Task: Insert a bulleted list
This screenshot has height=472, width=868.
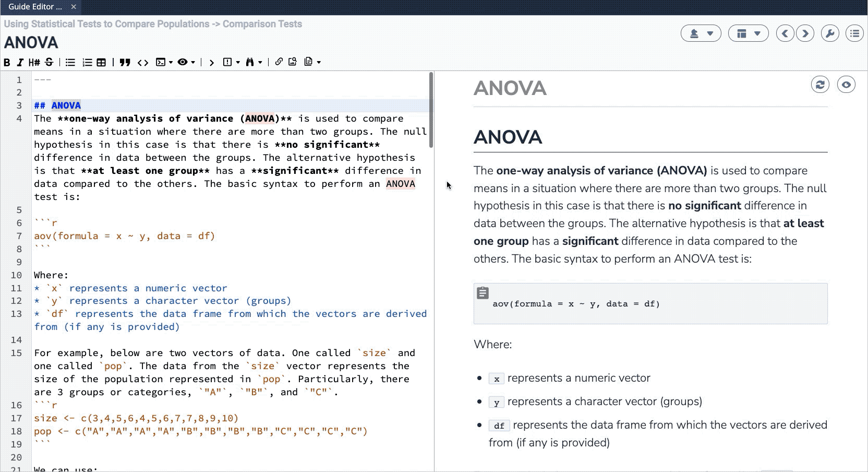Action: point(70,62)
